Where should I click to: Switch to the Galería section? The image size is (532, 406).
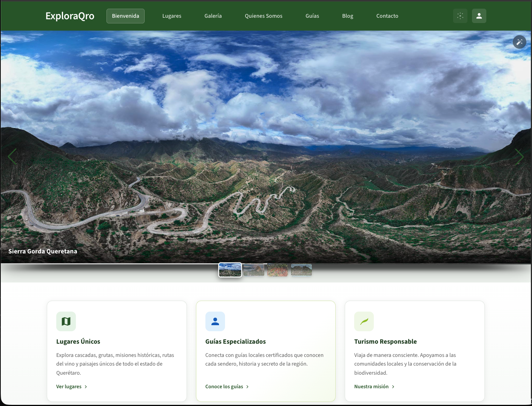[213, 16]
